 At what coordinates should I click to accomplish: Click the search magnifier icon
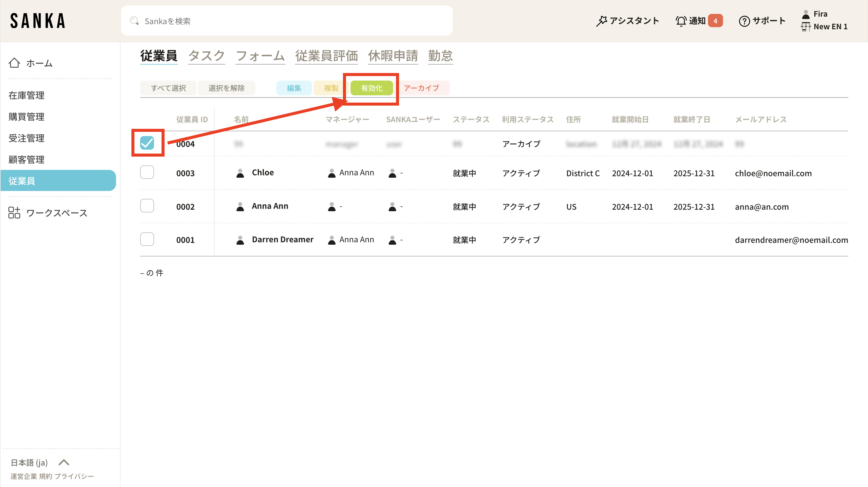coord(134,21)
